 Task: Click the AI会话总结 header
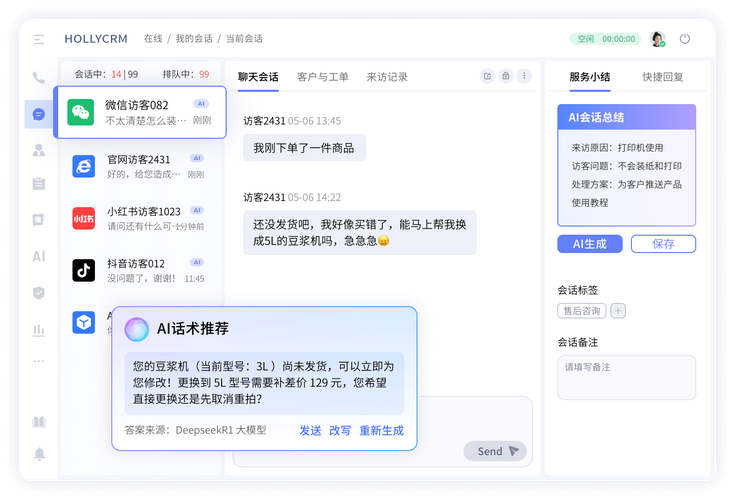point(626,117)
